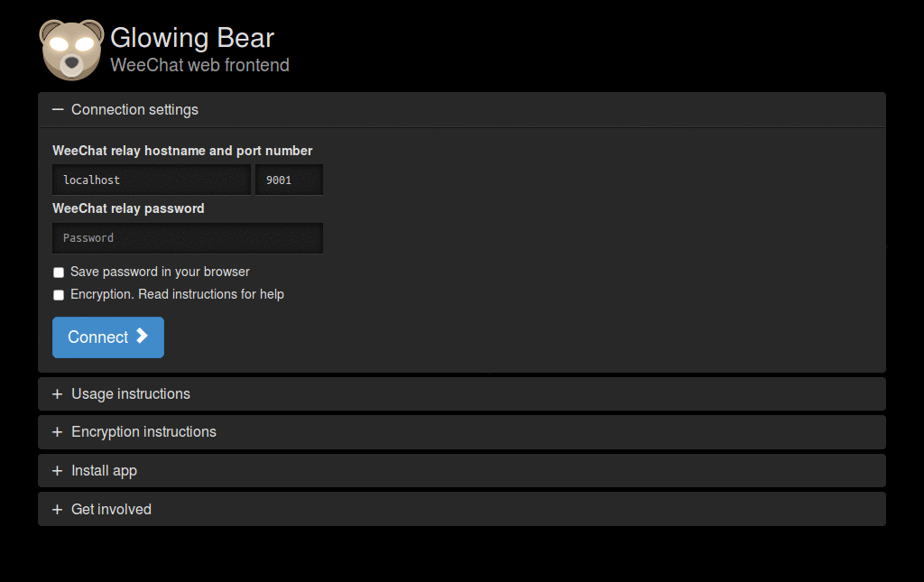Viewport: 924px width, 582px height.
Task: Click the plus icon beside Install app
Action: pos(58,470)
